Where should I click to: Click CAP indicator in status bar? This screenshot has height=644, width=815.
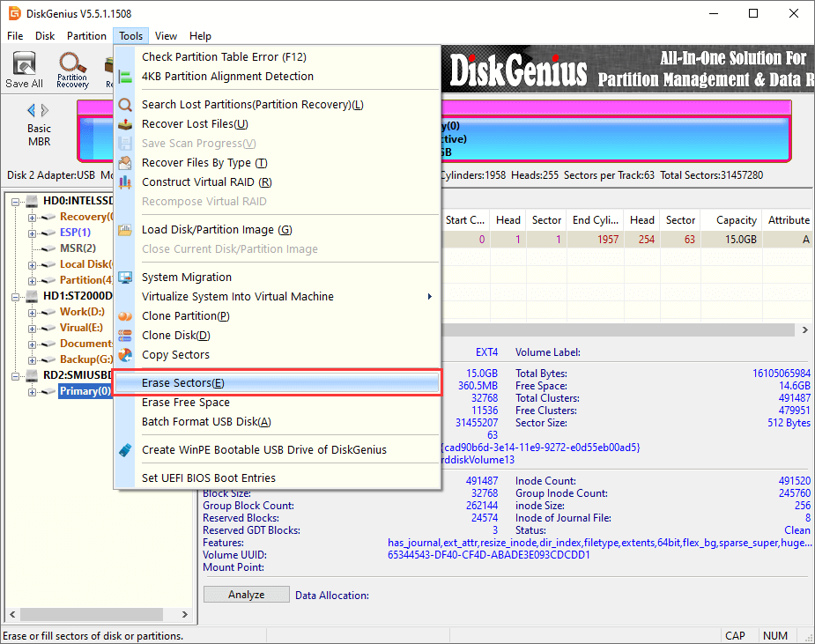click(735, 636)
